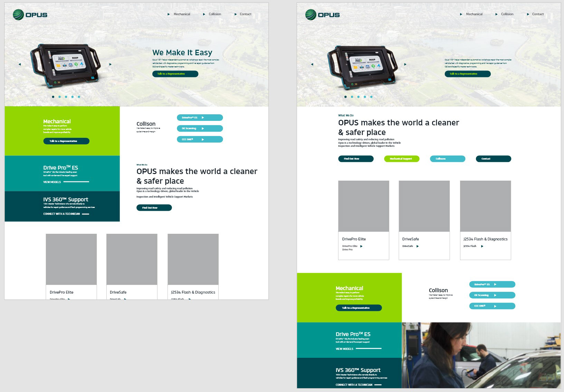The image size is (564, 392).
Task: Click "What We Do" label in right mockup
Action: [346, 115]
